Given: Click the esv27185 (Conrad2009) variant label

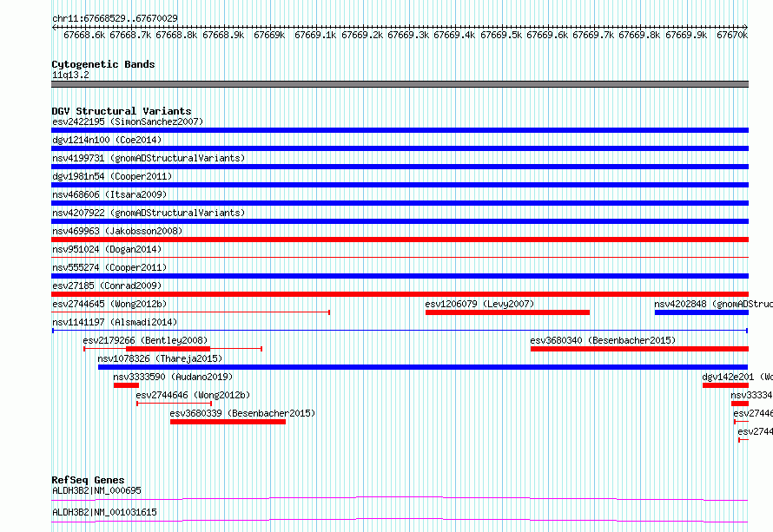Looking at the screenshot, I should [x=107, y=286].
